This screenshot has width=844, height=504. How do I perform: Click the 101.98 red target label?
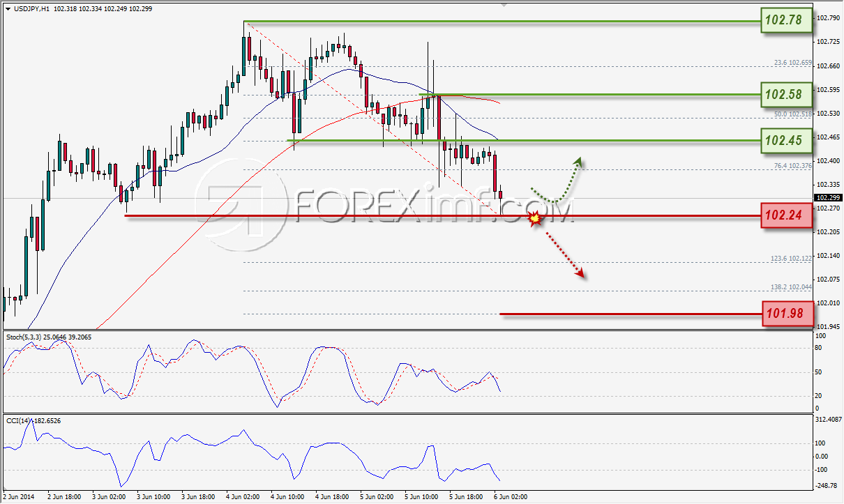787,314
